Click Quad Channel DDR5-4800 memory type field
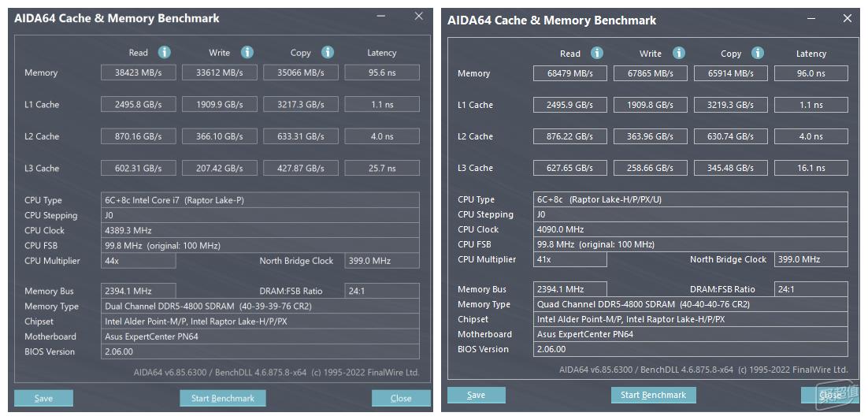 point(691,304)
